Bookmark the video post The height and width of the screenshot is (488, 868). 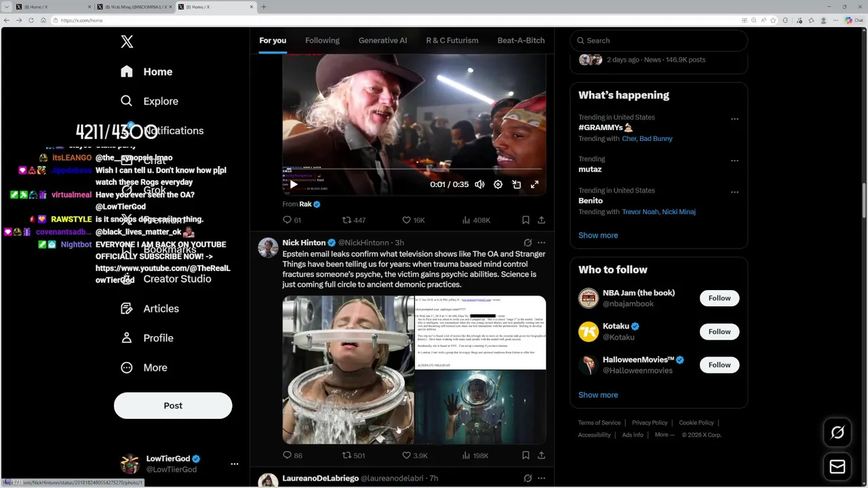coord(526,220)
